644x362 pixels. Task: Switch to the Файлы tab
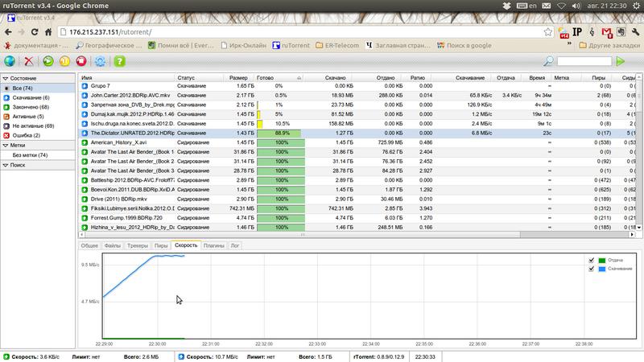tap(112, 245)
